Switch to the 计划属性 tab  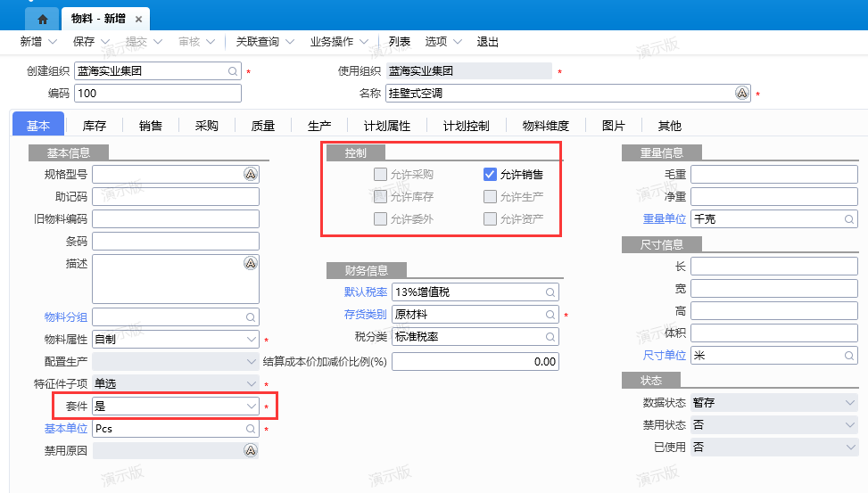pyautogui.click(x=387, y=126)
